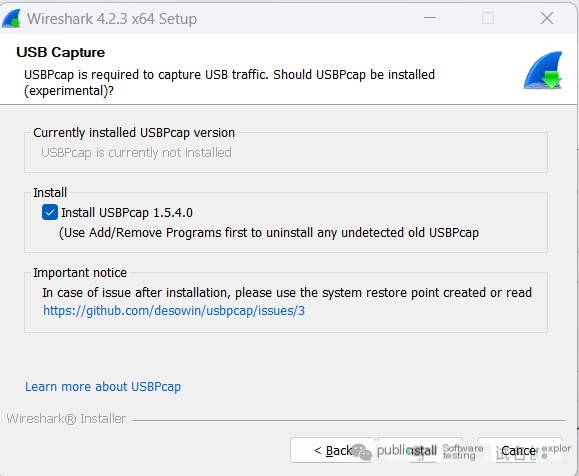The image size is (579, 476).
Task: Minimize the Wireshark Setup window
Action: pyautogui.click(x=429, y=18)
